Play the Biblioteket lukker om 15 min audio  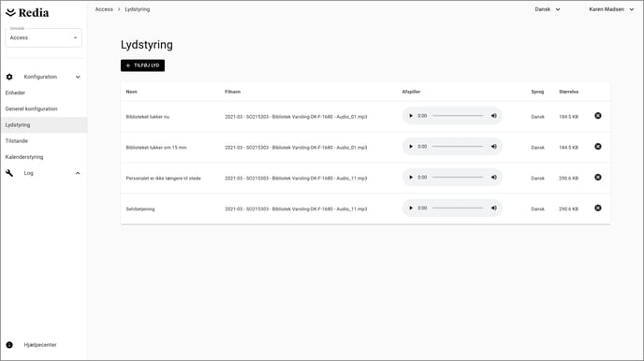(411, 147)
